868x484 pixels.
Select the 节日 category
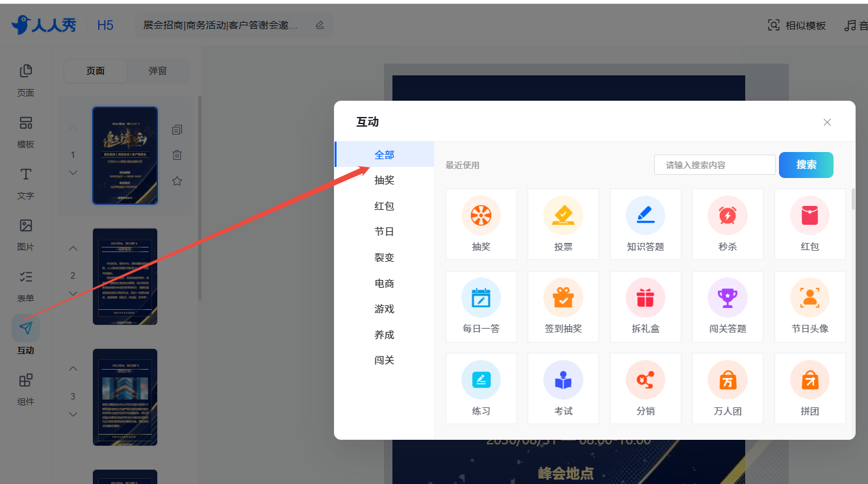point(385,231)
